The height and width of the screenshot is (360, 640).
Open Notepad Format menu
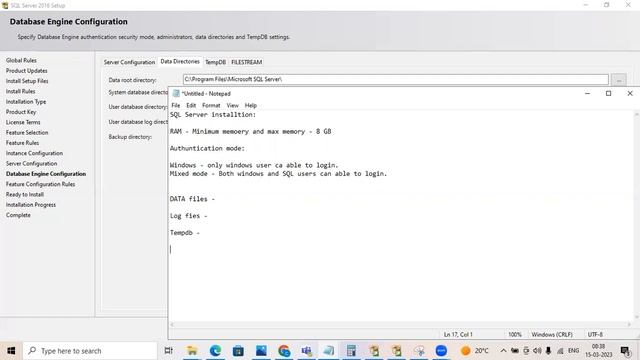211,105
